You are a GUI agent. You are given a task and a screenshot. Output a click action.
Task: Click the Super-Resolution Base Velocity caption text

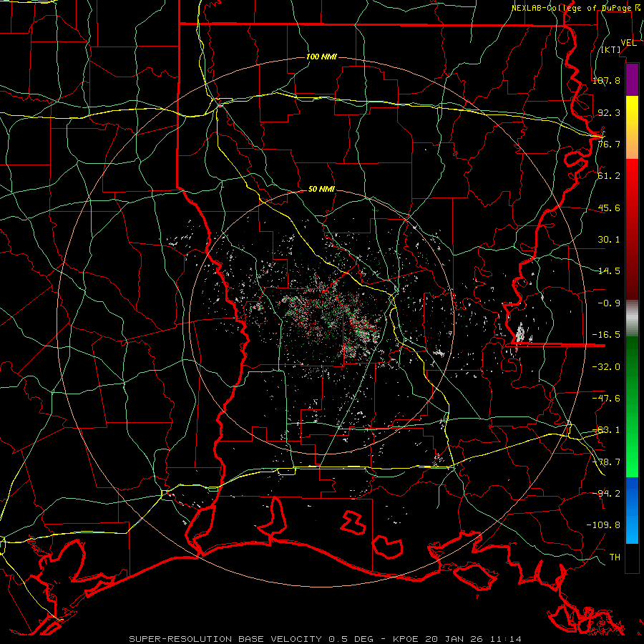pos(326,639)
